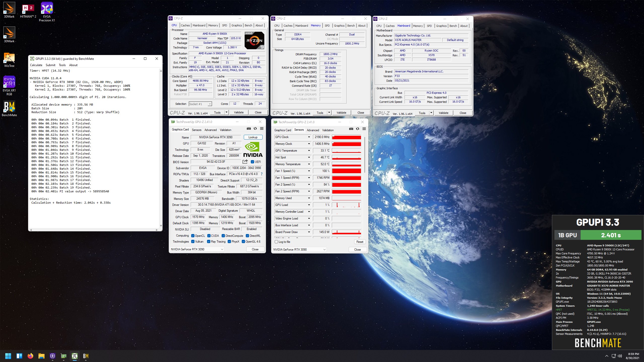Screen dimensions: 644x362
Task: Open the Advanced tab in GPU-Z Graphics Card window
Action: click(210, 130)
